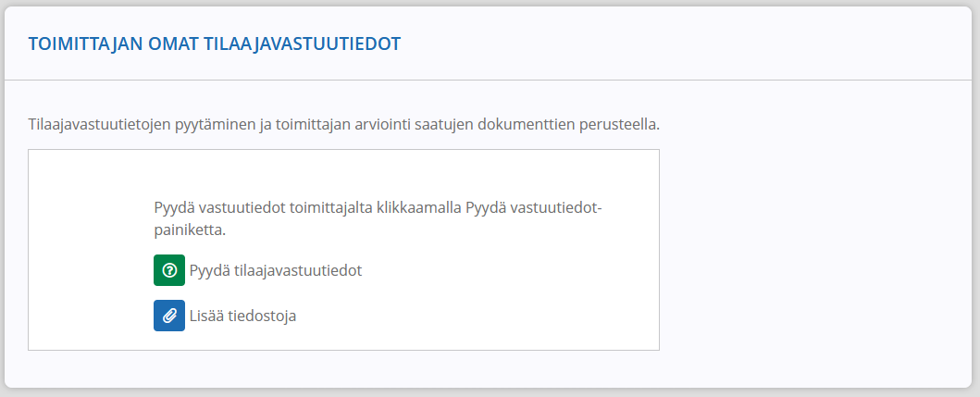Viewport: 980px width, 397px height.
Task: Click the TOIMITTAJAN OMAT TILAAJAVASTUUTIEDOT heading
Action: [215, 43]
